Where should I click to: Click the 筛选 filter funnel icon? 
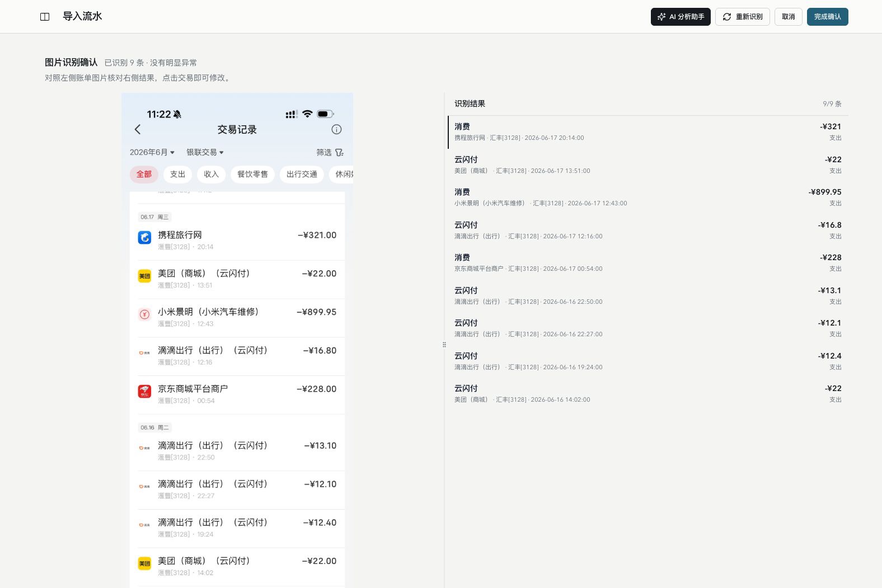coord(339,152)
